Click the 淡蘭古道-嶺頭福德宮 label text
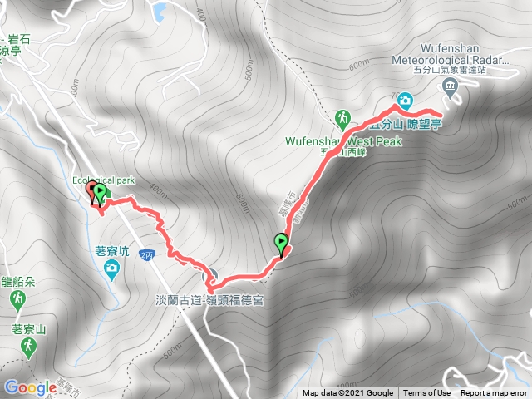The height and width of the screenshot is (399, 532). pyautogui.click(x=209, y=300)
